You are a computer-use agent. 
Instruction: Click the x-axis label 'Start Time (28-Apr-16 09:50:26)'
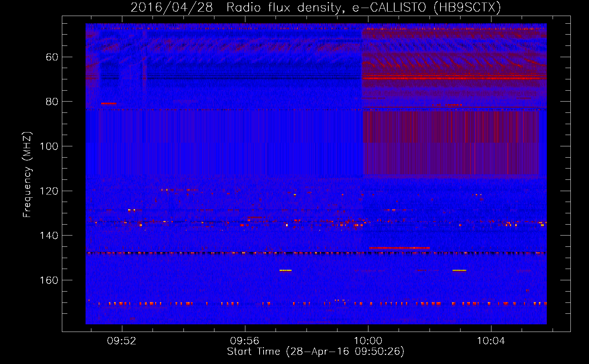[316, 352]
